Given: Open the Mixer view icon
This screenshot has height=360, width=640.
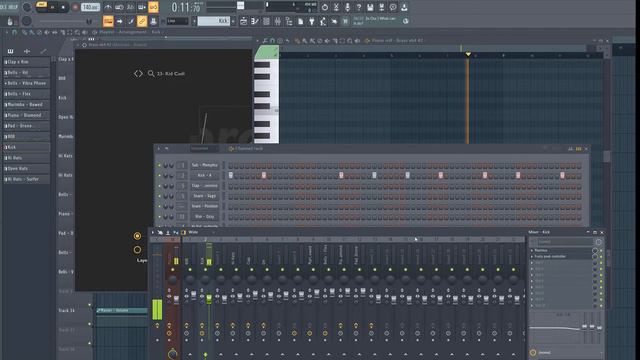Looking at the screenshot, I should click(278, 21).
